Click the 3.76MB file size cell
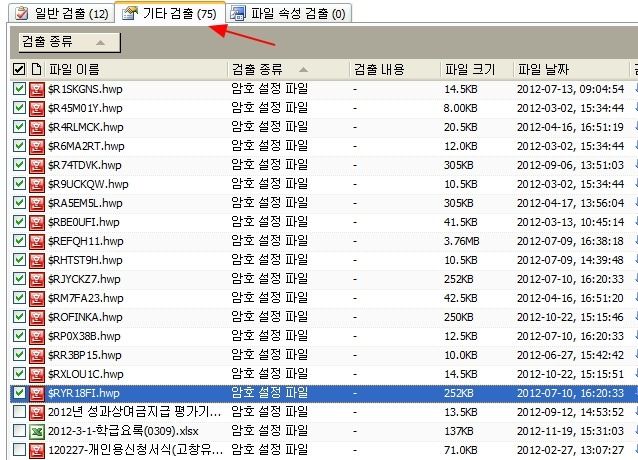Viewport: 638px width, 460px height. tap(461, 241)
